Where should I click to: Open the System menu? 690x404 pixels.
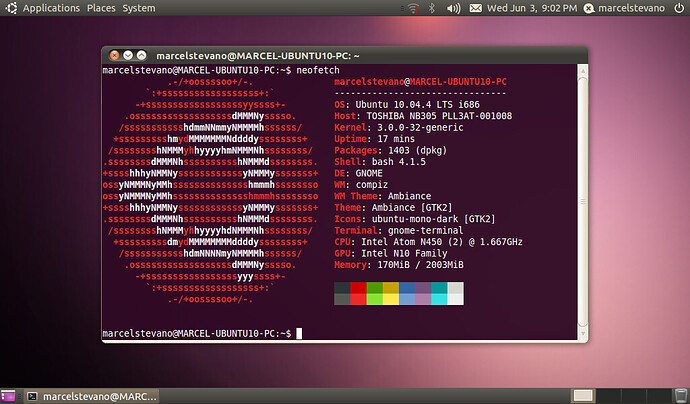pyautogui.click(x=139, y=8)
